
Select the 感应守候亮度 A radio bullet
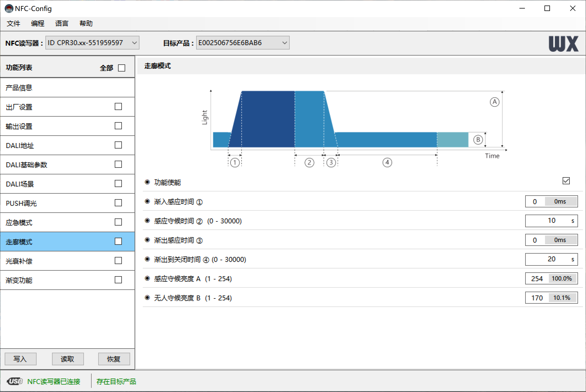point(147,278)
